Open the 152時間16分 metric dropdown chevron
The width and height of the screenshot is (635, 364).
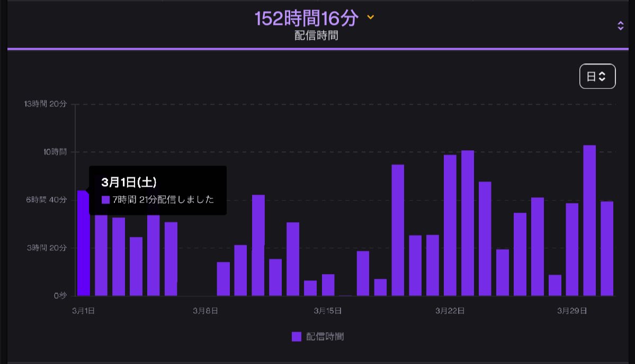(x=371, y=17)
